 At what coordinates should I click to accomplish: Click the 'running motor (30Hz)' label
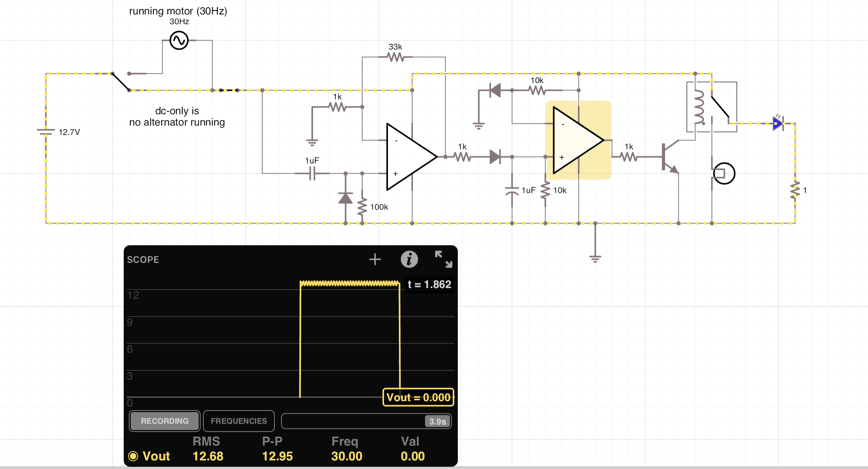178,11
